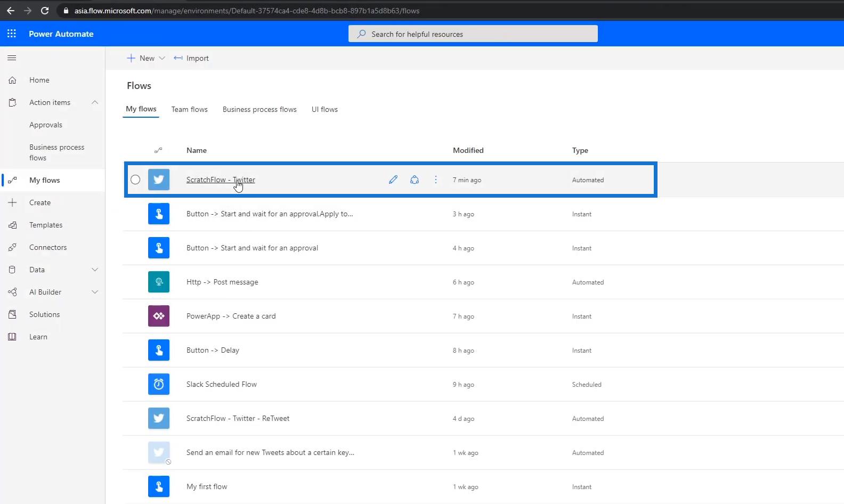Viewport: 844px width, 504px height.
Task: Switch to the UI flows tab
Action: click(324, 109)
